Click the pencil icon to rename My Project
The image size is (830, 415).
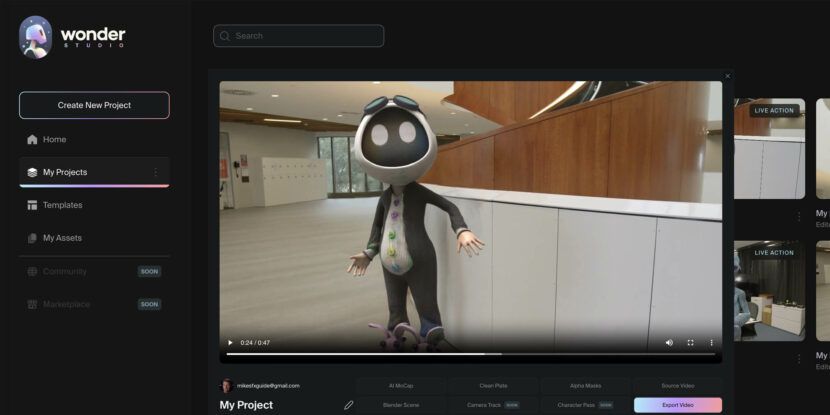(x=349, y=405)
